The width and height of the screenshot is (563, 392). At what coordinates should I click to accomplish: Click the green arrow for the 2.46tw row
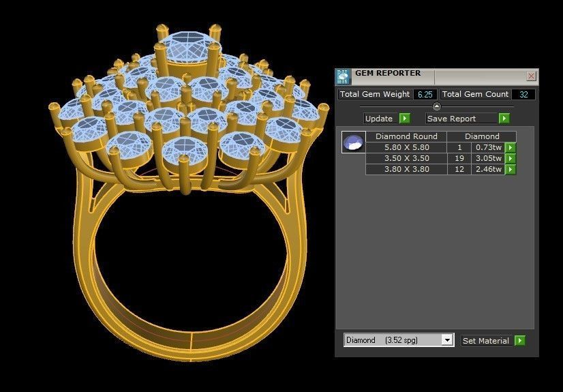511,169
